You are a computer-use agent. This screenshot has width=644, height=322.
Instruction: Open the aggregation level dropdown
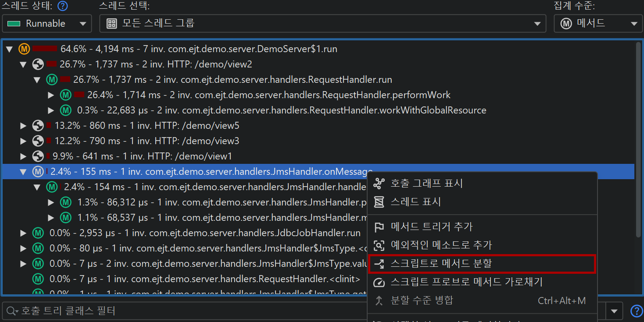(597, 24)
